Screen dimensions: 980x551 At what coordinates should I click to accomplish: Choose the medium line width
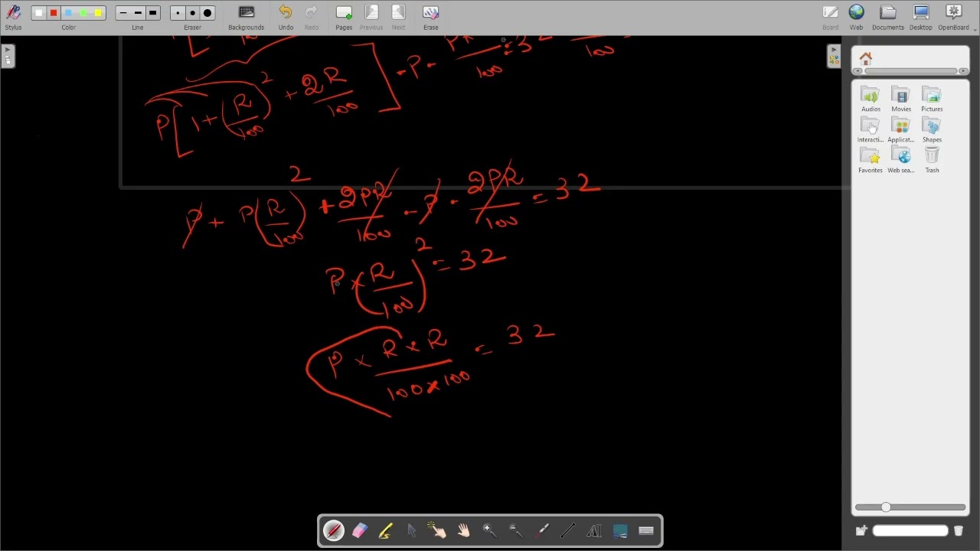138,13
